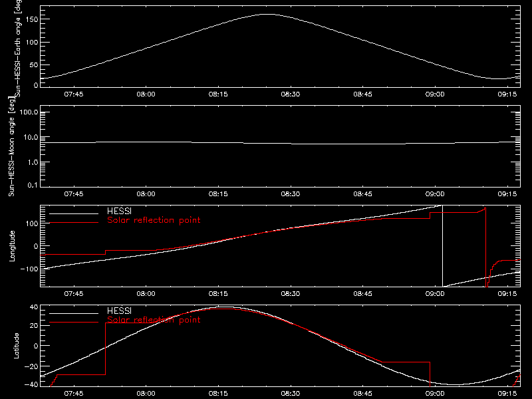Screen dimensions: 532x399
Task: Click 08:45 time label under Longitude plot
Action: 362,294
